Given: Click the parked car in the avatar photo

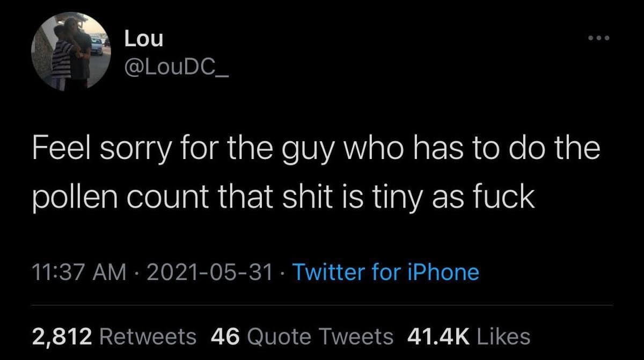Looking at the screenshot, I should tap(97, 45).
